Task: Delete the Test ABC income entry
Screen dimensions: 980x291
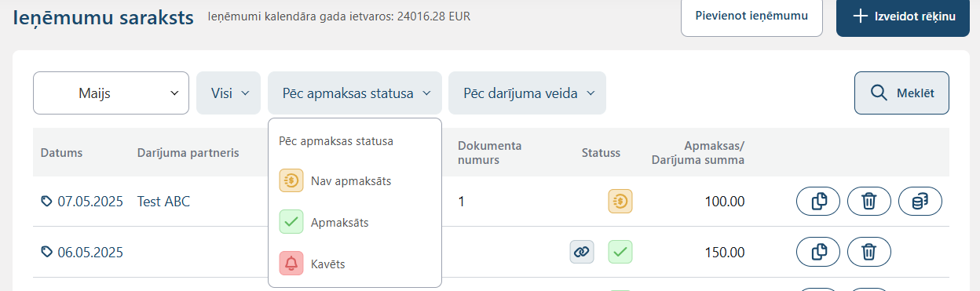Action: pos(869,202)
